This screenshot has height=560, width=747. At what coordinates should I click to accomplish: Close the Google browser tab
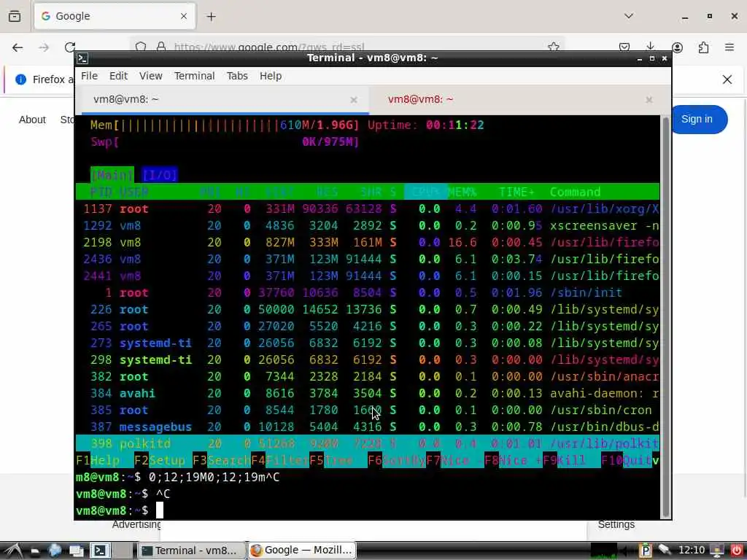tap(184, 16)
